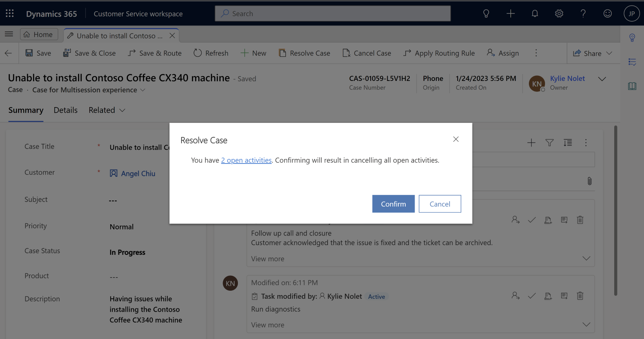Click the timeline attachment paperclip icon
This screenshot has height=339, width=644.
[590, 181]
